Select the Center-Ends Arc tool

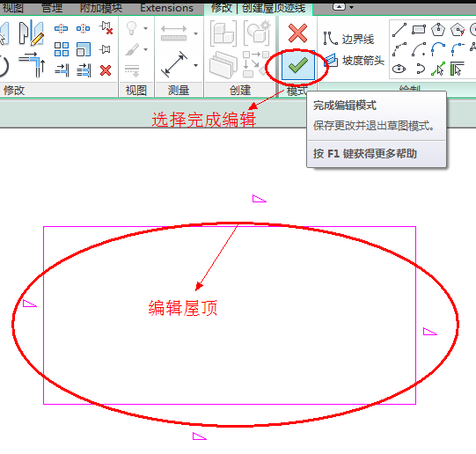click(x=419, y=49)
